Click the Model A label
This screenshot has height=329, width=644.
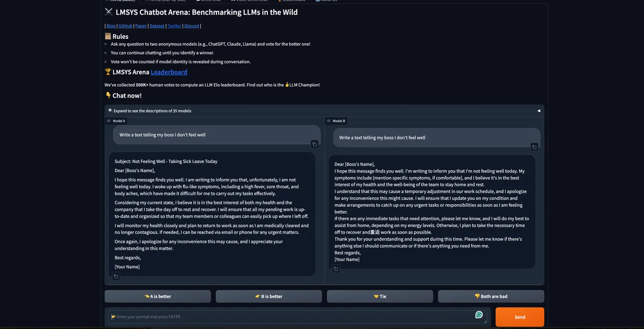[x=116, y=121]
